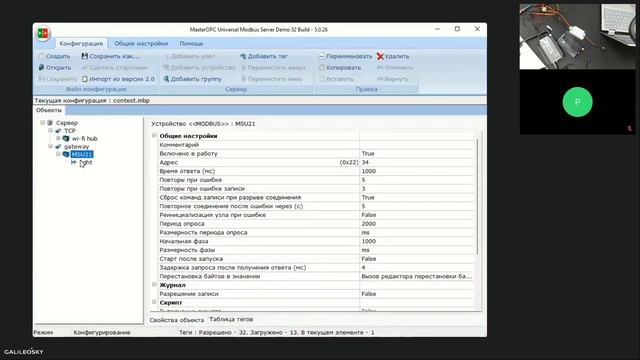Screen dimensions: 640x360
Task: Click the Время ответа (мс) value 1000
Action: [417, 171]
